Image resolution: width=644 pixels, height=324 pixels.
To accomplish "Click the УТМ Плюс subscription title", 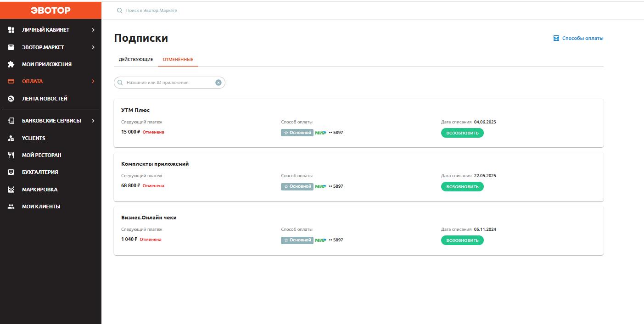I will [x=135, y=110].
